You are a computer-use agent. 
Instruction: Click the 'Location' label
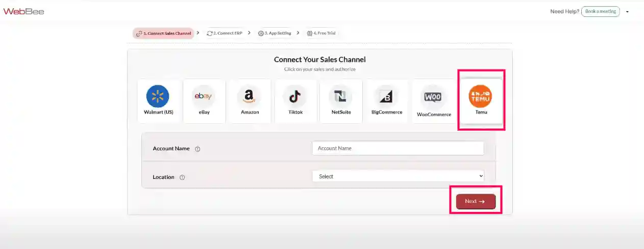click(163, 177)
